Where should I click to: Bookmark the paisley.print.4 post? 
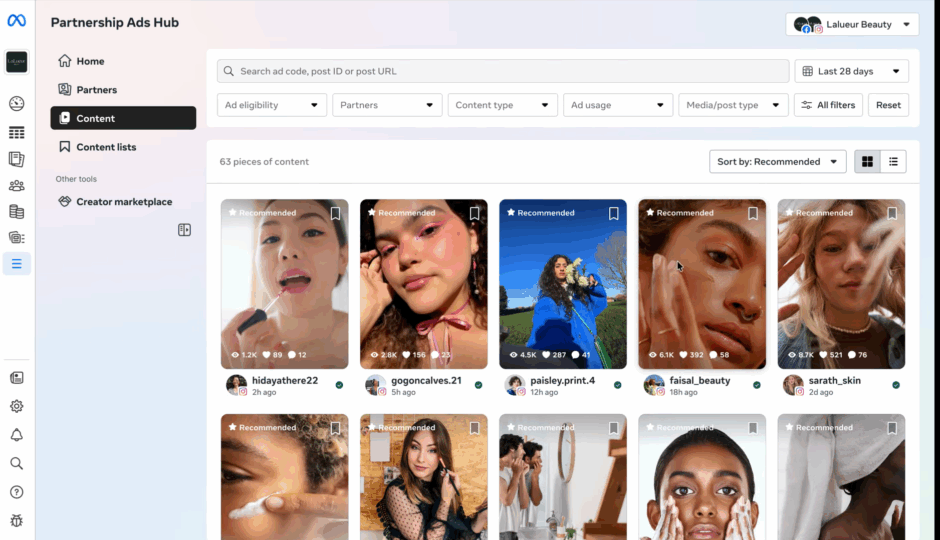tap(613, 213)
